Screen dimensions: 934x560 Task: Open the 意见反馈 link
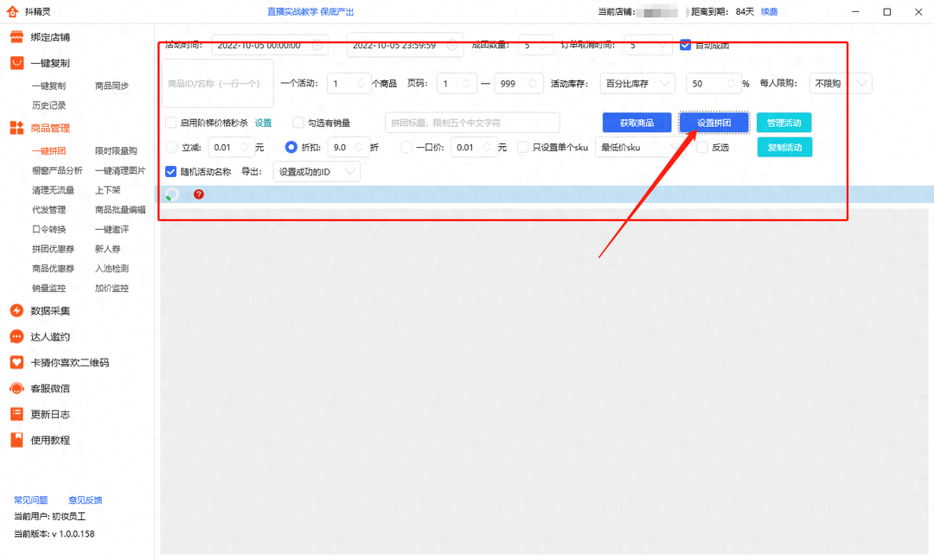[x=85, y=500]
